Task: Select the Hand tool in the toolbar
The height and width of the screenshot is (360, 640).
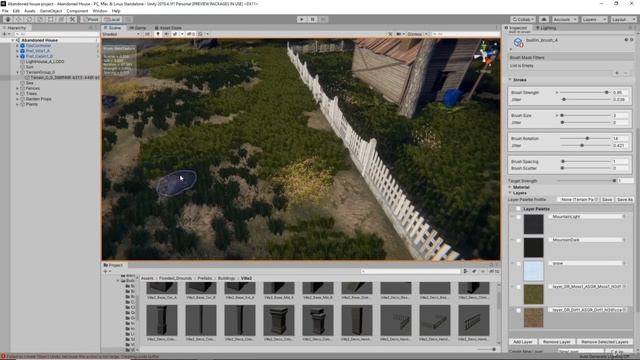Action: [x=8, y=19]
